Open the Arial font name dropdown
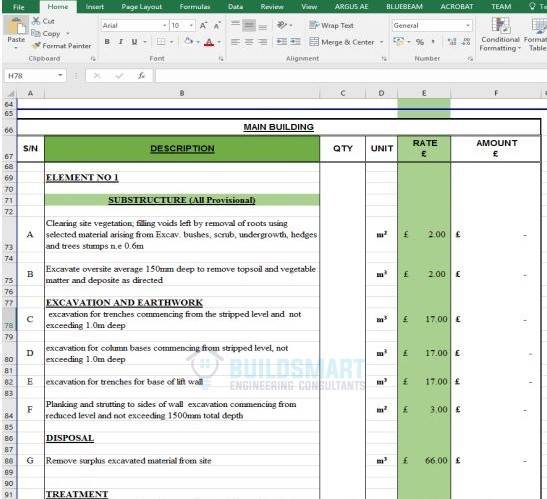This screenshot has height=499, width=547. [x=164, y=25]
